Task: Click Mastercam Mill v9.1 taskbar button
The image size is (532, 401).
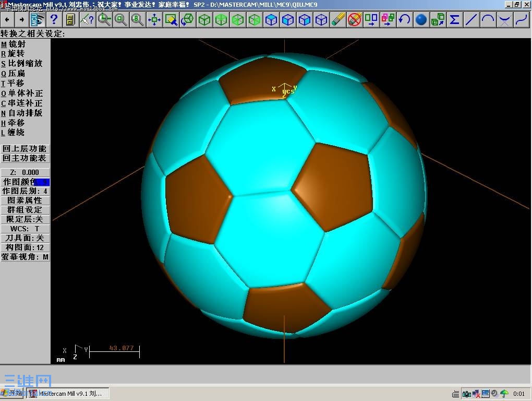Action: point(68,394)
